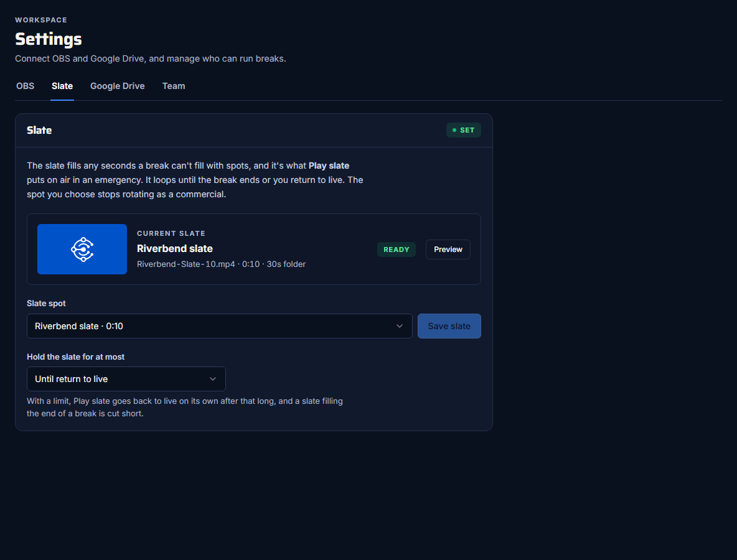The image size is (737, 560).
Task: Open the Slate spot dropdown
Action: 220,326
